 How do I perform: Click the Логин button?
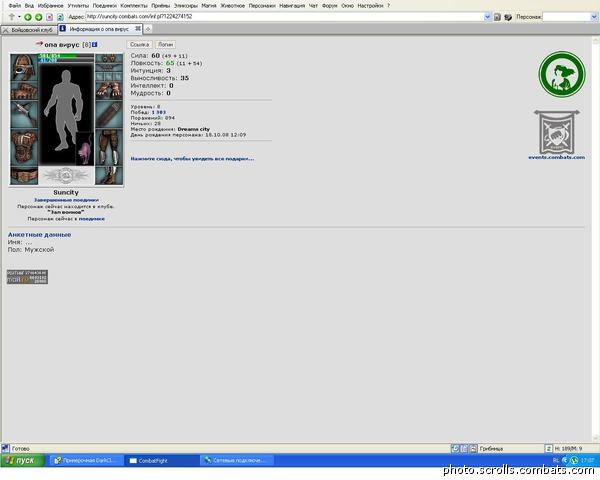pyautogui.click(x=165, y=45)
